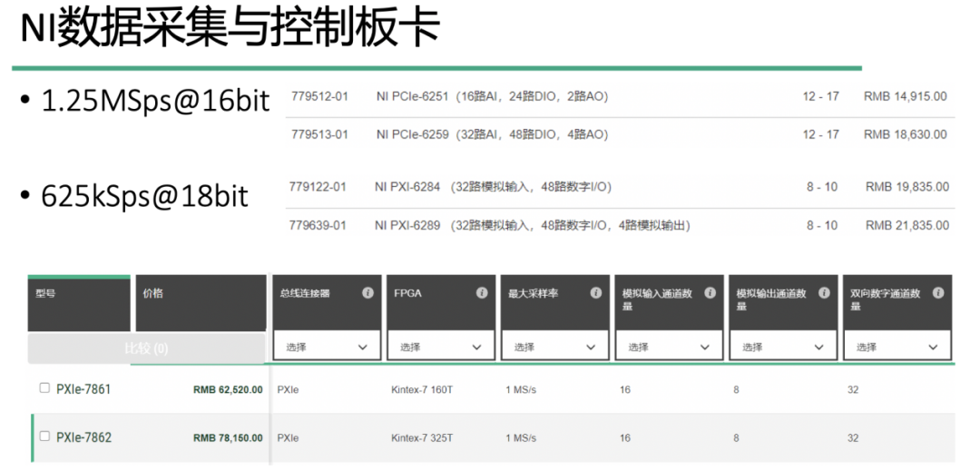Click price RMB 19,835.00
Screen dimensions: 980x471
coord(906,187)
